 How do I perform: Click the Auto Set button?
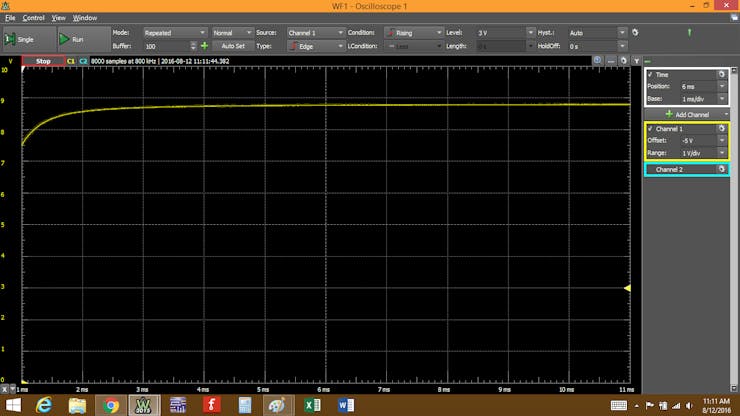(x=233, y=46)
